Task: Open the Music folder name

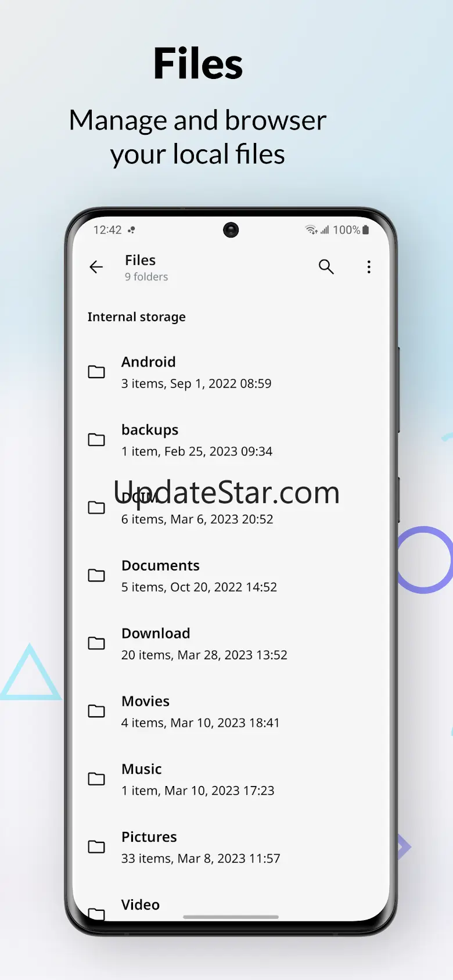Action: point(142,769)
